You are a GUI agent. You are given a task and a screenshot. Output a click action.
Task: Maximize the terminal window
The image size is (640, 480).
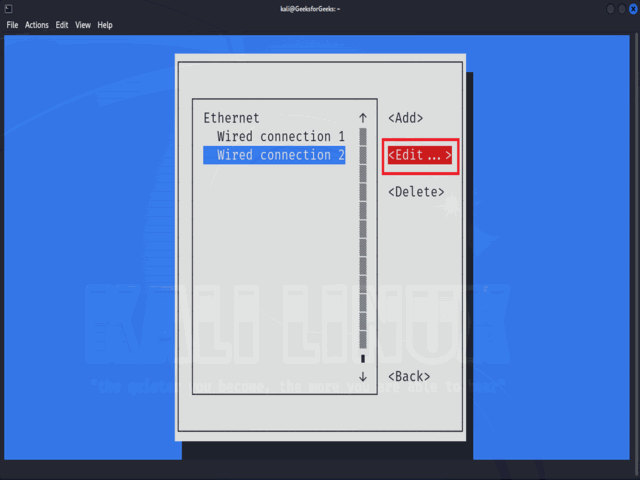[622, 9]
